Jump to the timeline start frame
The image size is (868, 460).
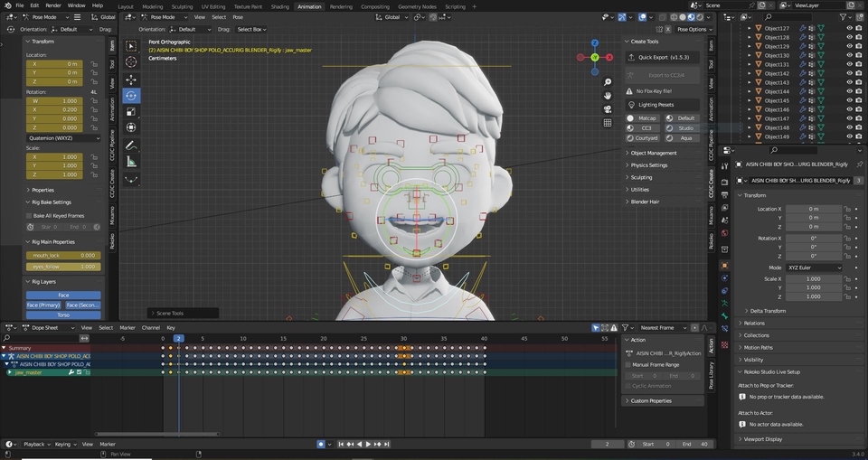pyautogui.click(x=341, y=444)
